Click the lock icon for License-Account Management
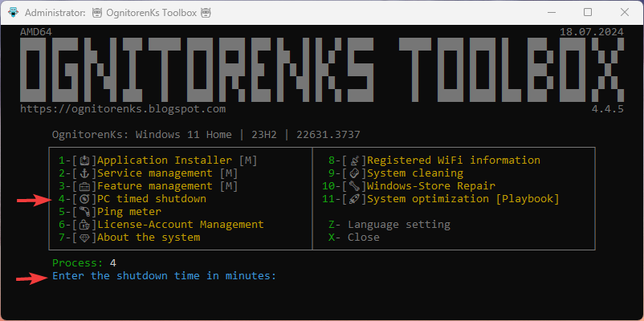644x321 pixels. coord(84,225)
